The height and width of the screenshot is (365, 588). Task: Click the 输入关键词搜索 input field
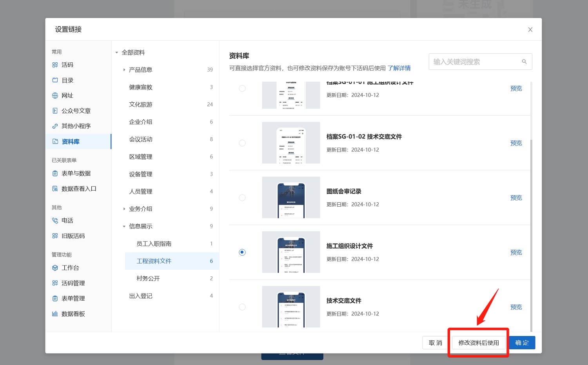click(474, 62)
